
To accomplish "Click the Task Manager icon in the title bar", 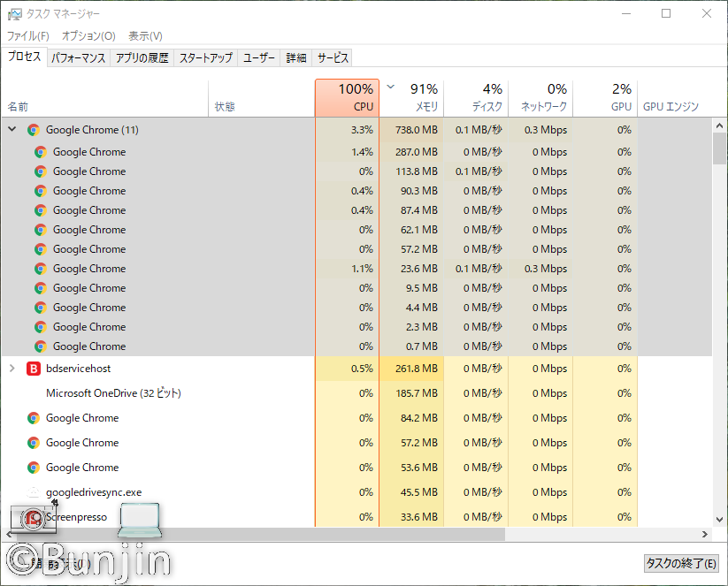I will 15,14.
